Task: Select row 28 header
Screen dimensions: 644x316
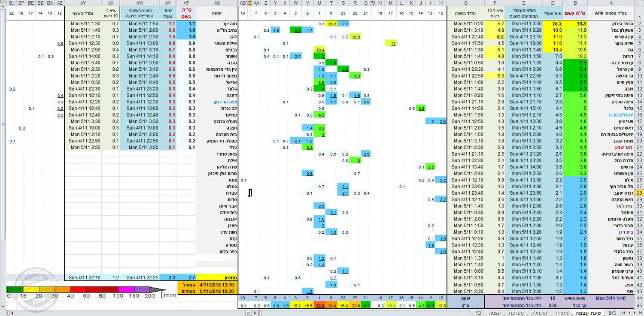Action: point(639,193)
